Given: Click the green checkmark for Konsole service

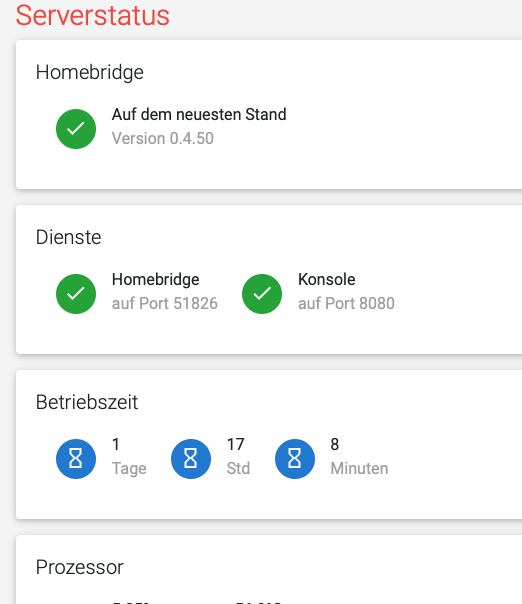Looking at the screenshot, I should (x=262, y=294).
